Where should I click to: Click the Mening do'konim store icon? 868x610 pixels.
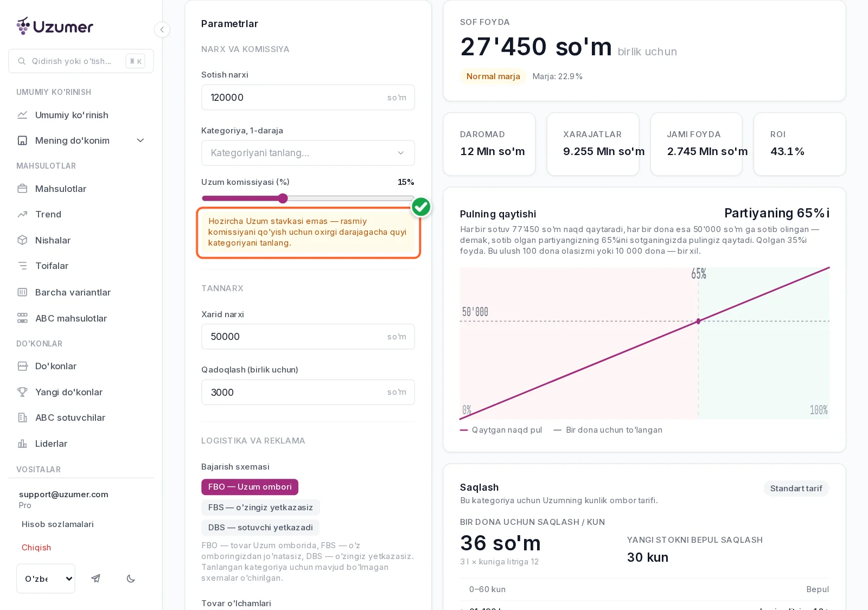tap(22, 140)
